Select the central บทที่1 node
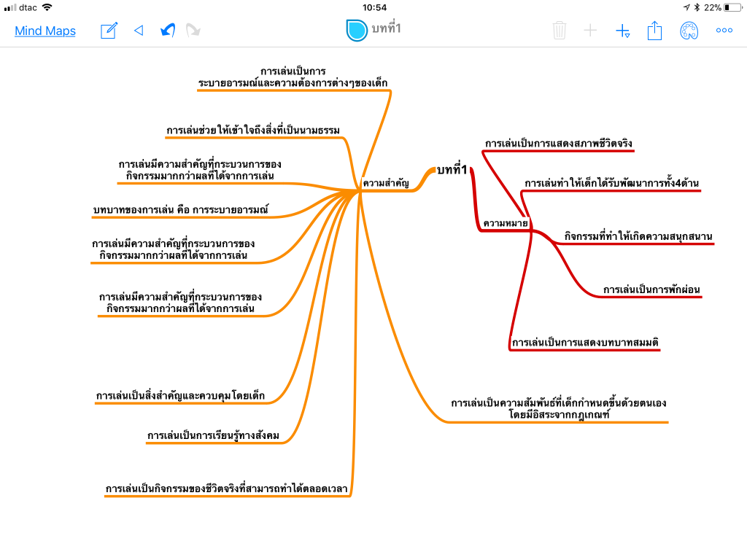The height and width of the screenshot is (560, 747). 452,170
